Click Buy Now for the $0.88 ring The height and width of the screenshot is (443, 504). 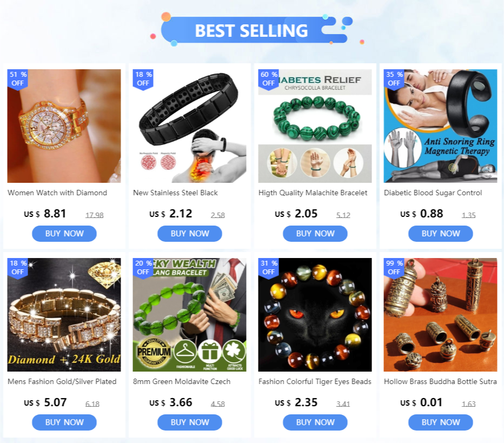pyautogui.click(x=440, y=233)
